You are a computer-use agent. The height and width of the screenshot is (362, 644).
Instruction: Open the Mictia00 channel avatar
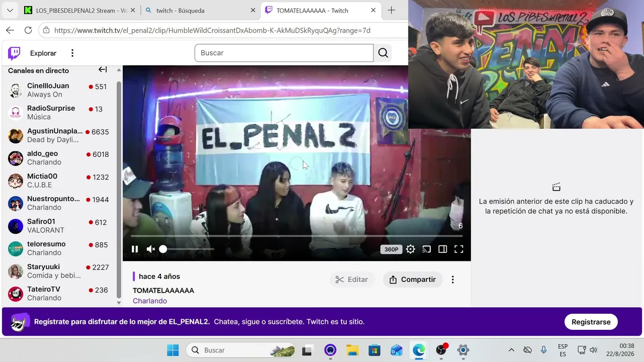(16, 181)
